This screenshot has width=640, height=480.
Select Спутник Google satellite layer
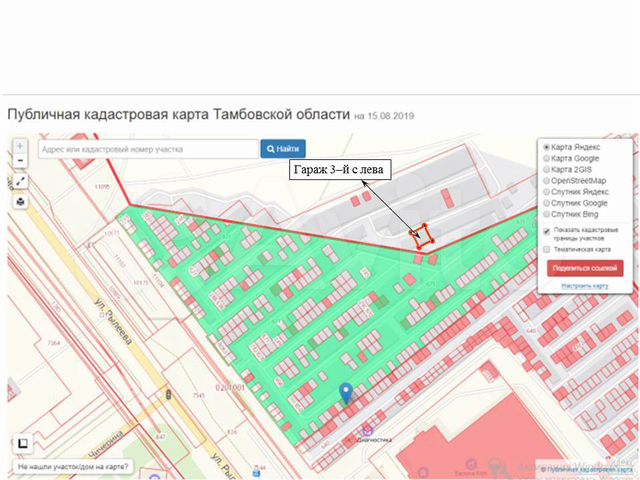546,203
